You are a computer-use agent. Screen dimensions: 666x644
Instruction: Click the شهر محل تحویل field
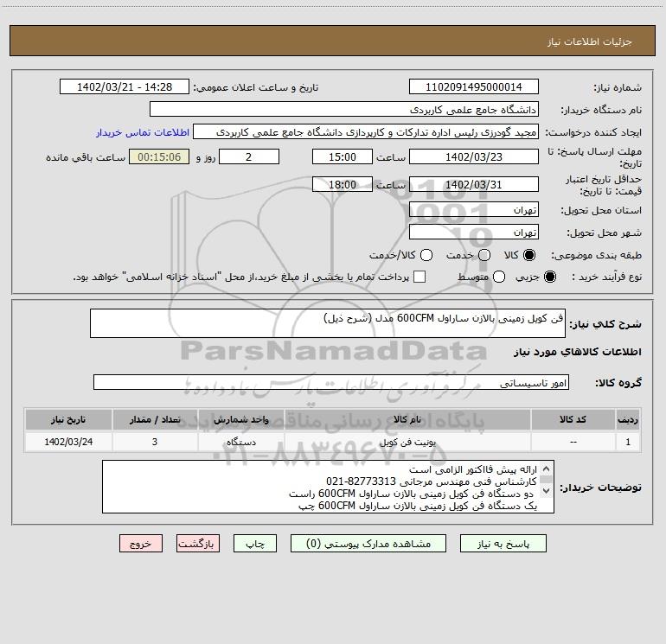tap(474, 233)
